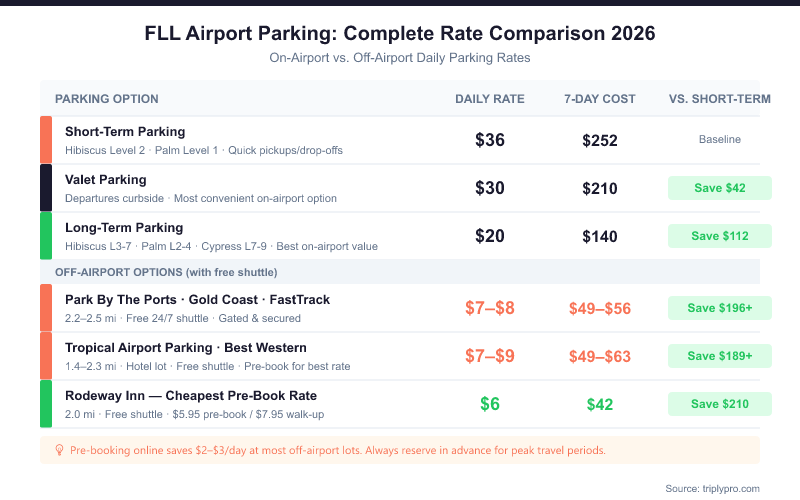
Task: Click the $6 daily rate for Rodeway Inn
Action: point(490,404)
